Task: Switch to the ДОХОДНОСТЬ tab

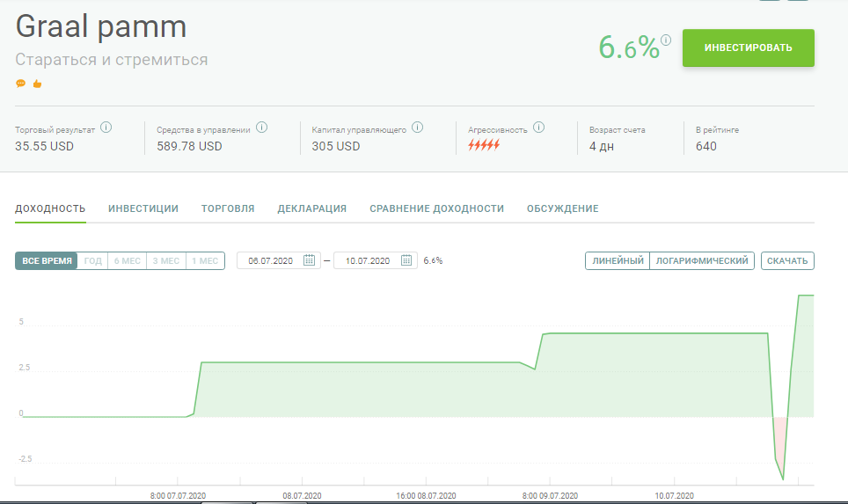Action: [x=50, y=208]
